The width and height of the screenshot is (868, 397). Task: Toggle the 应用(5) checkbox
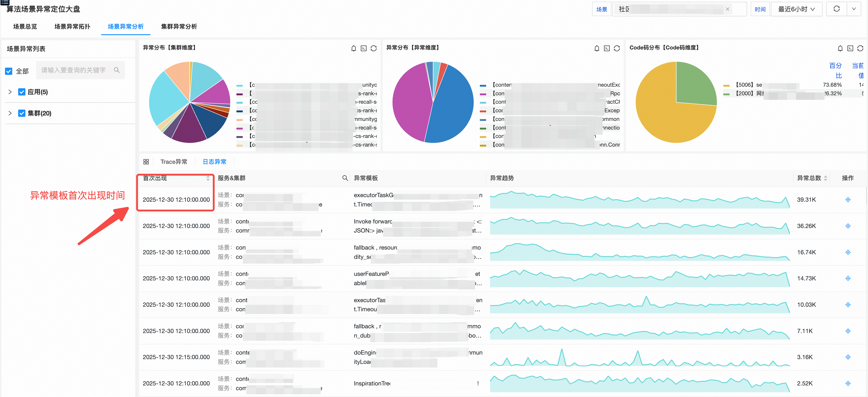click(x=22, y=92)
